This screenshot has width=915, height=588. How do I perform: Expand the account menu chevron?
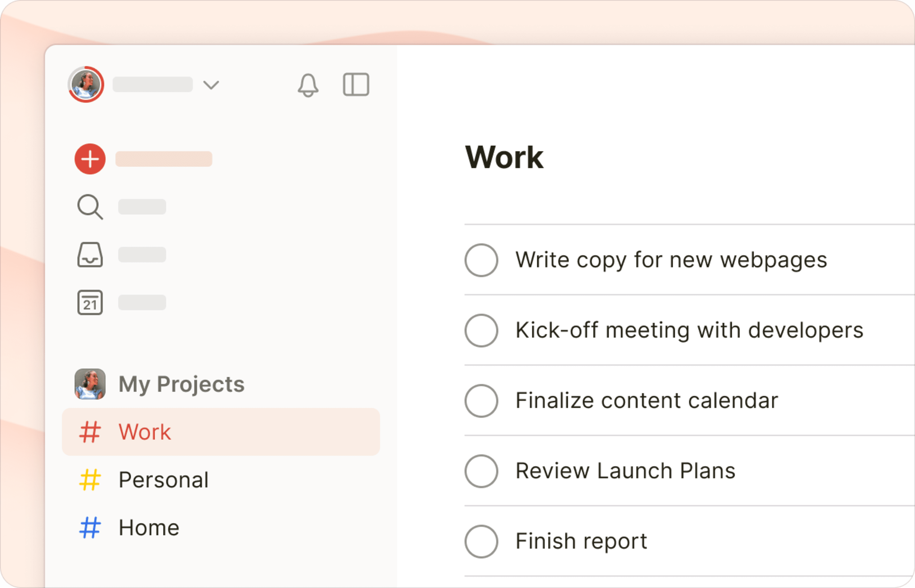[211, 85]
